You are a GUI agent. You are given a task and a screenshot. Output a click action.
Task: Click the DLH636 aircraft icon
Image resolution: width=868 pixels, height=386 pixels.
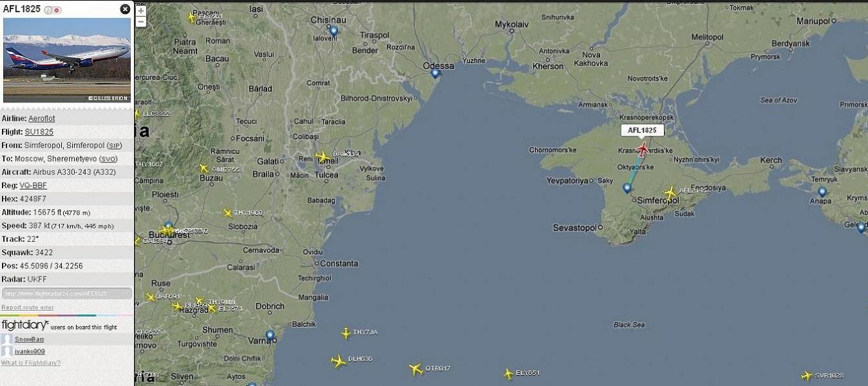(338, 361)
